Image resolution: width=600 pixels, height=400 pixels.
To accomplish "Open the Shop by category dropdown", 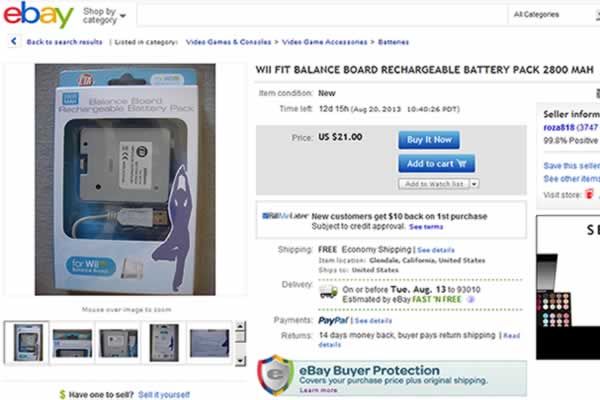I will point(104,16).
